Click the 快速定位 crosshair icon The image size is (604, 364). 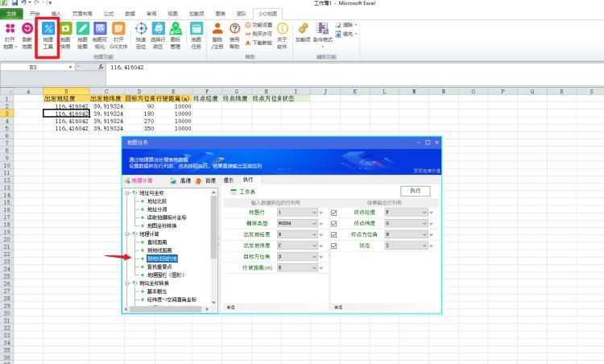(141, 37)
